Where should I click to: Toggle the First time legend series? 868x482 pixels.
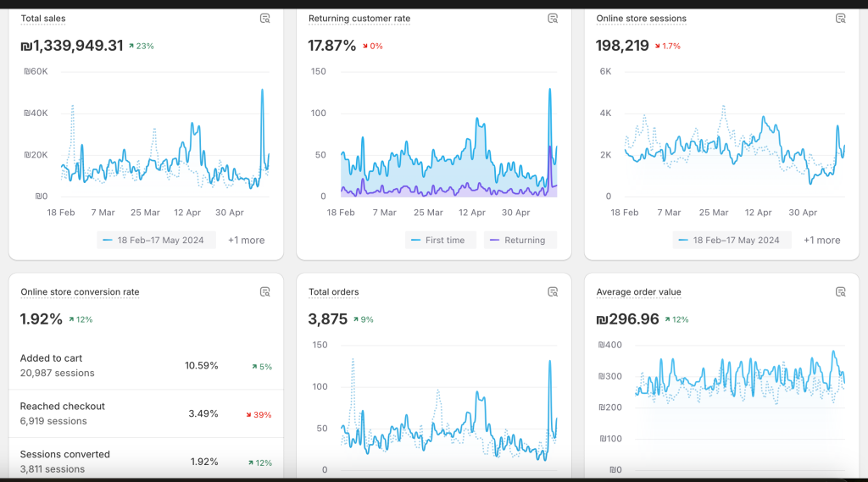click(440, 241)
